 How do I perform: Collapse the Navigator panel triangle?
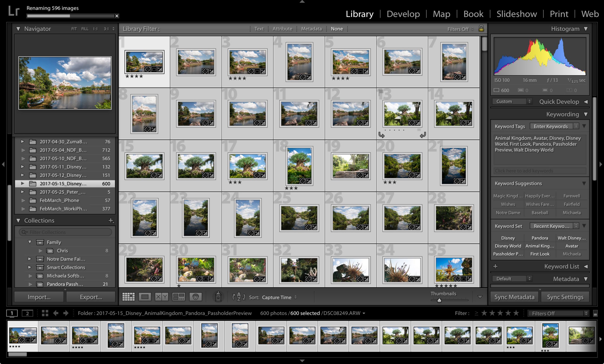coord(18,29)
